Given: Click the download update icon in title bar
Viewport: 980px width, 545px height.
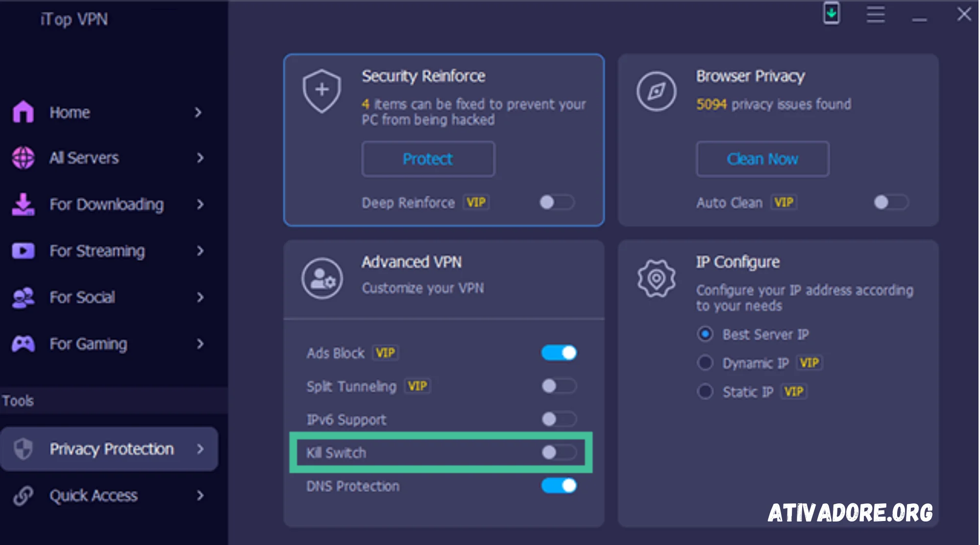Looking at the screenshot, I should [x=831, y=13].
